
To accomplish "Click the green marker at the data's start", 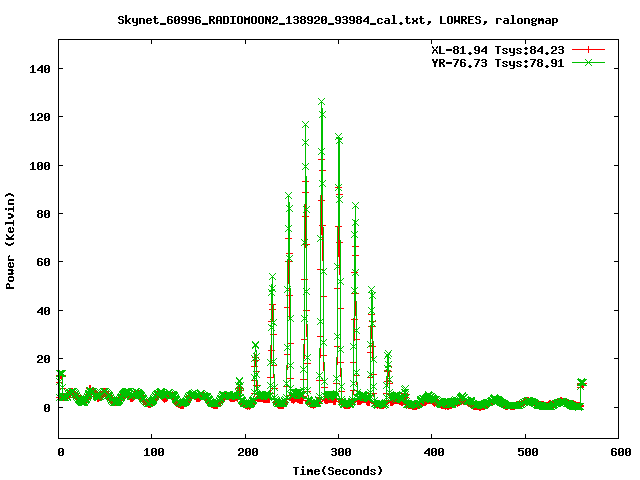I will tap(61, 375).
